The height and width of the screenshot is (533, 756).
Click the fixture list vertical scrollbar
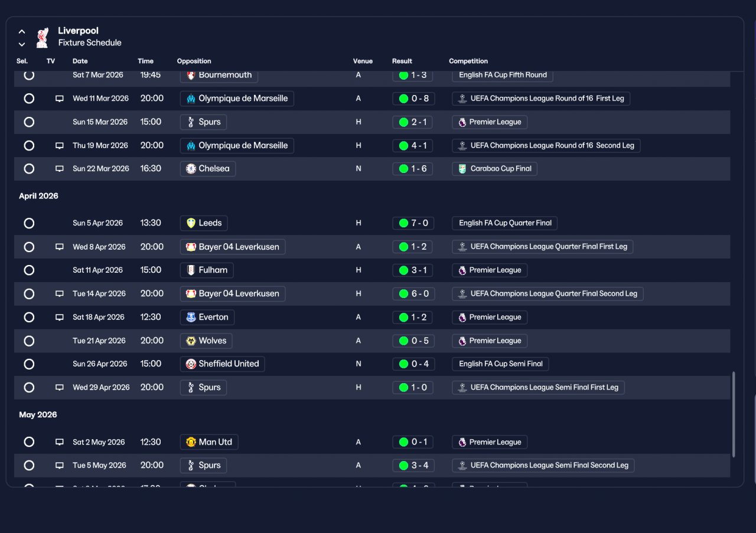coord(734,414)
